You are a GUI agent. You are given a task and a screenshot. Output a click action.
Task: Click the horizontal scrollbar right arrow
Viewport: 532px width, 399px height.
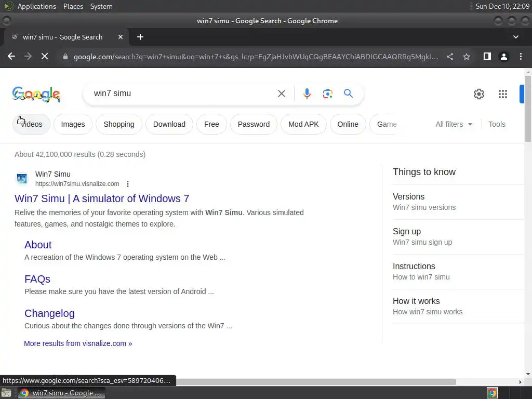click(521, 382)
